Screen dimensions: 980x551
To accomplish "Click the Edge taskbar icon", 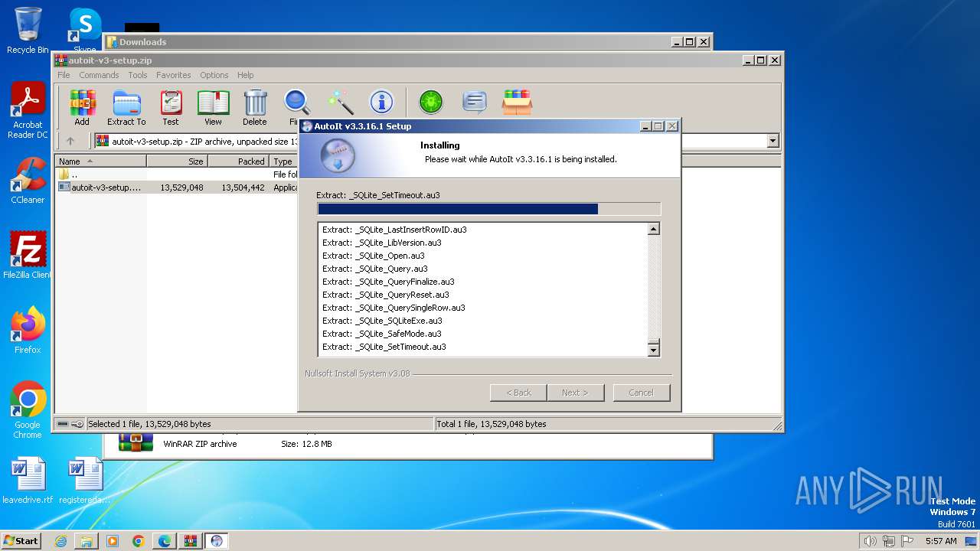I will (165, 541).
